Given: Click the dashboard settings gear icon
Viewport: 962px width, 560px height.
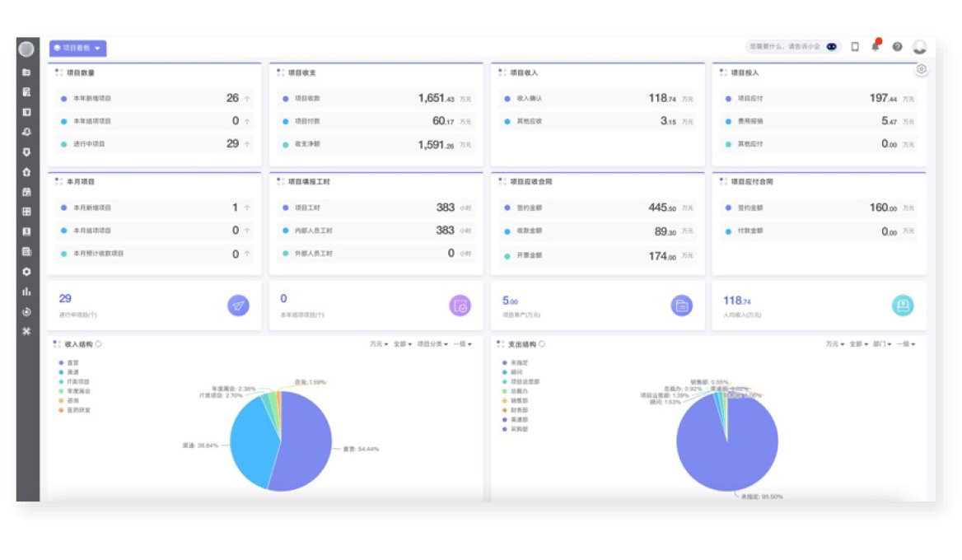Looking at the screenshot, I should (x=922, y=69).
